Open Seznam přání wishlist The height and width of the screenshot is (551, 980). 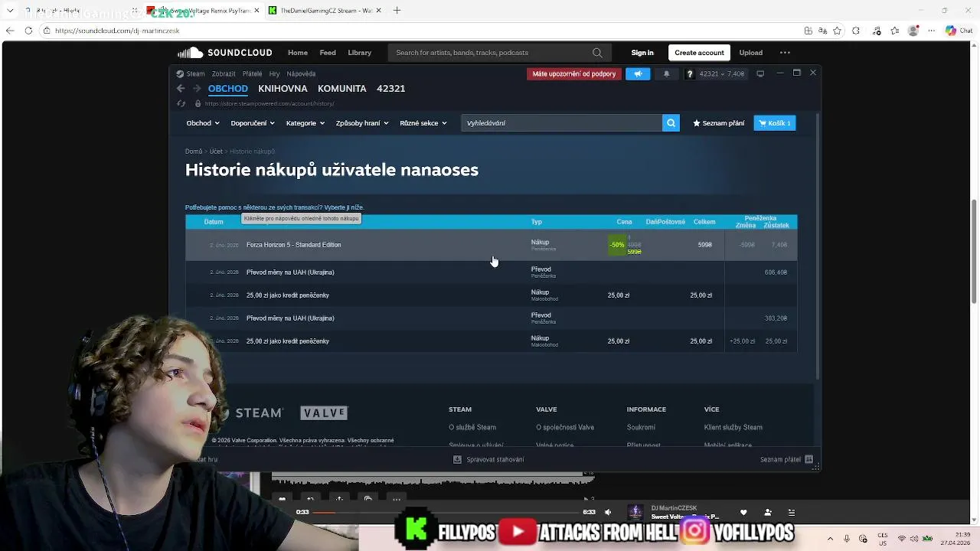(x=718, y=122)
